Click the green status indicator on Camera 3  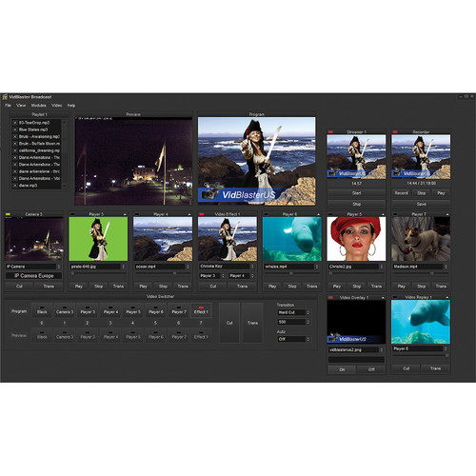point(8,214)
